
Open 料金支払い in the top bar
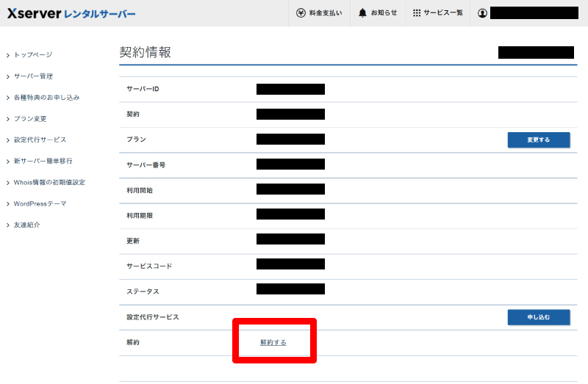(x=324, y=13)
